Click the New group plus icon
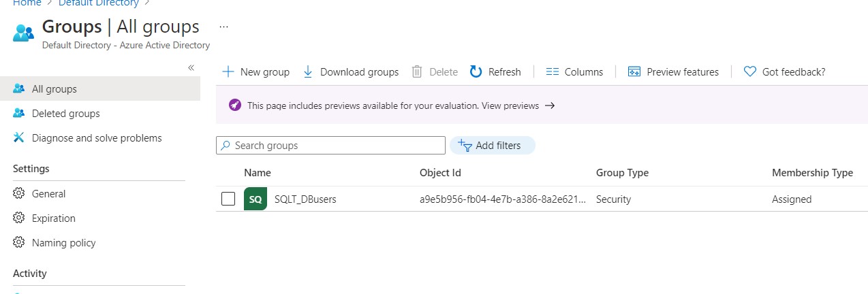The width and height of the screenshot is (868, 294). click(x=228, y=71)
